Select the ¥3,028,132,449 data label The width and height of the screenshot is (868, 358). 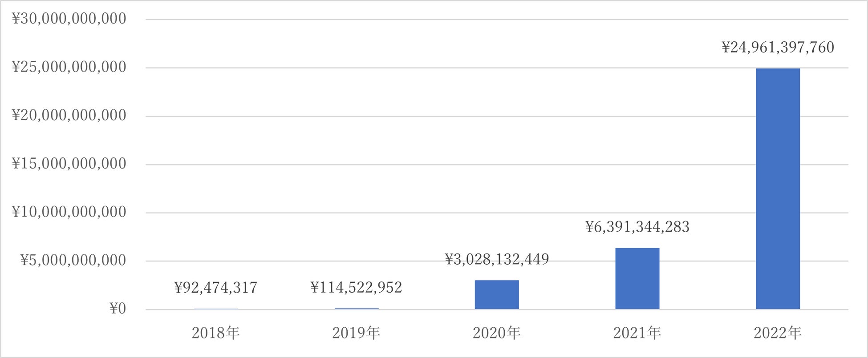(497, 259)
